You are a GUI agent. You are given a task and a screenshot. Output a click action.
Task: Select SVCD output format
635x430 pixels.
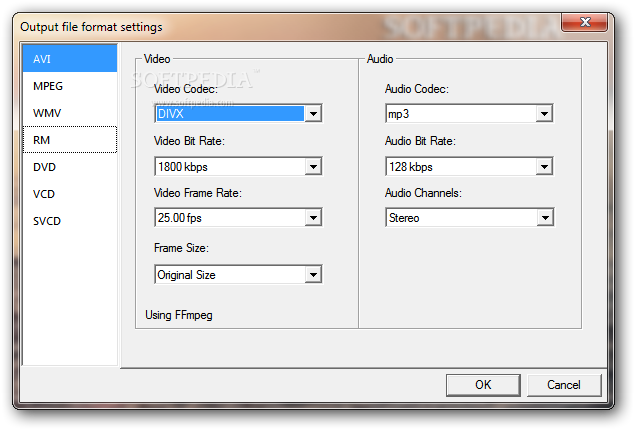[x=70, y=221]
